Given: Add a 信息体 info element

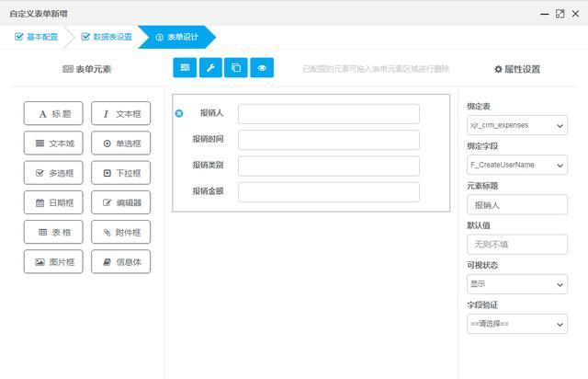Looking at the screenshot, I should pos(120,261).
